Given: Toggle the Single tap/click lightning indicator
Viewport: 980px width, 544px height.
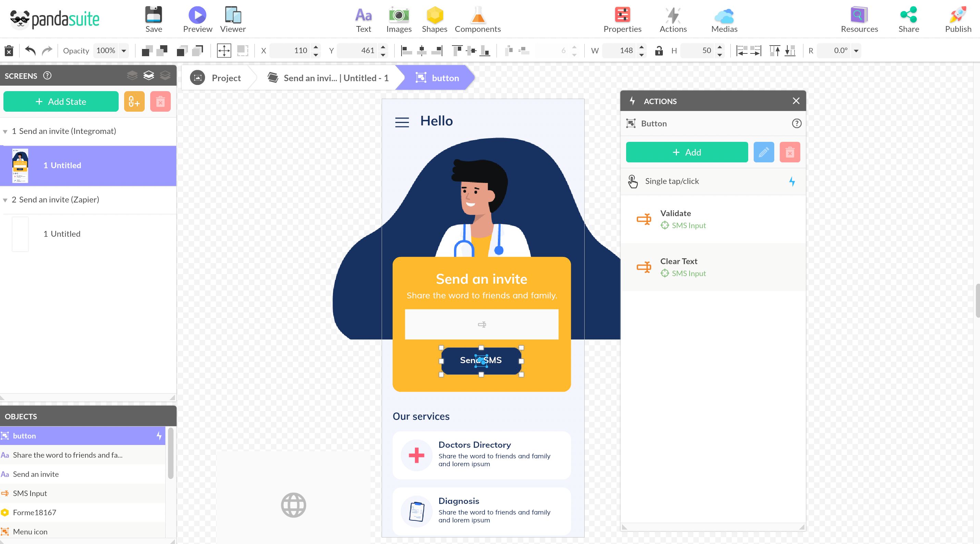Looking at the screenshot, I should coord(792,181).
